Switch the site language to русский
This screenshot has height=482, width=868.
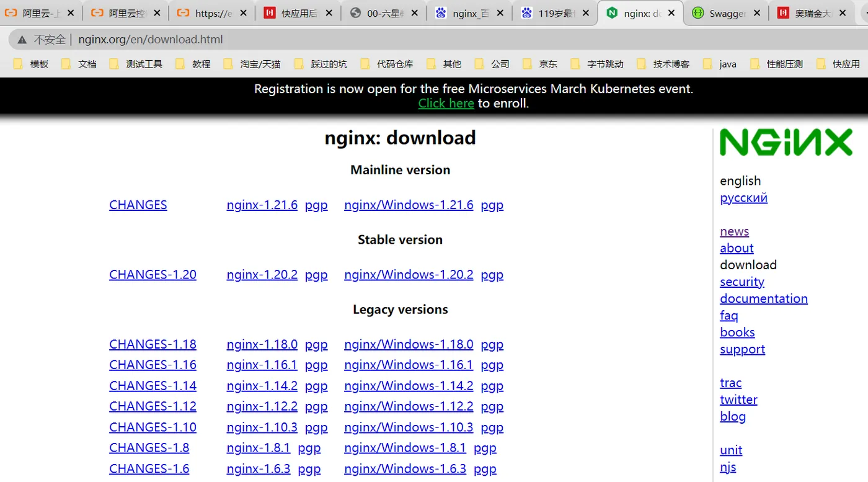click(743, 198)
